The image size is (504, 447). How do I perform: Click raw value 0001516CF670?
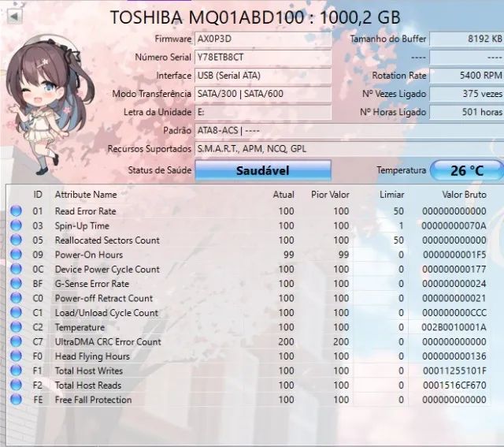(454, 386)
